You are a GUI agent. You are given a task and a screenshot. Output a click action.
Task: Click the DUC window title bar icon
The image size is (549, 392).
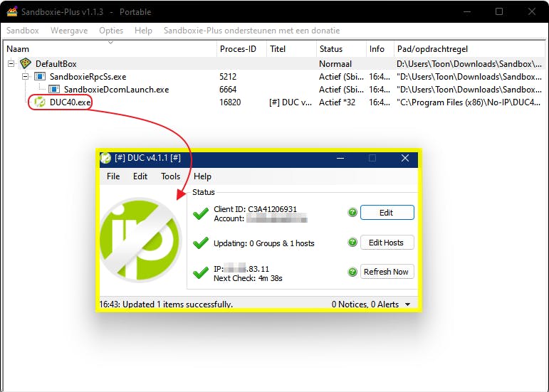click(x=105, y=158)
